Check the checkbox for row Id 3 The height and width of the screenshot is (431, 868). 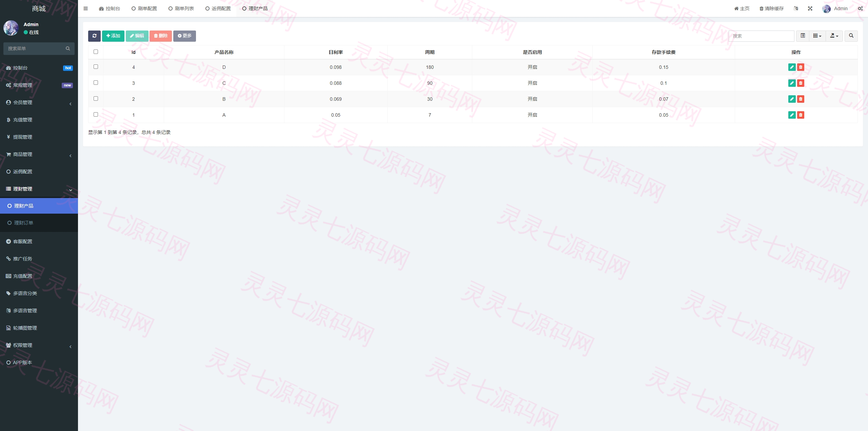tap(96, 83)
